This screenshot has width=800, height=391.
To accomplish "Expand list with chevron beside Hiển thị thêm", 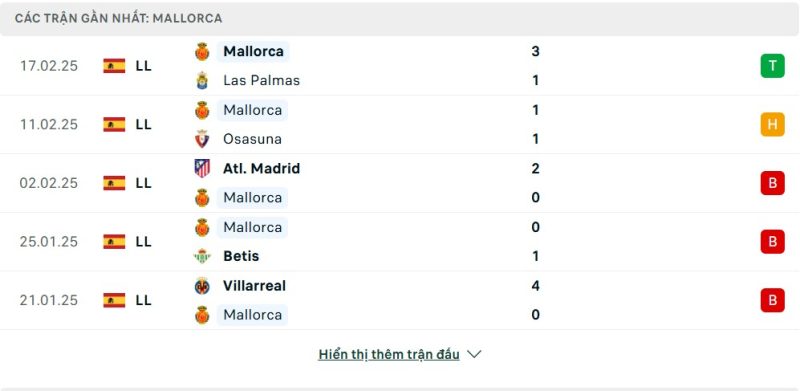I will pyautogui.click(x=474, y=354).
